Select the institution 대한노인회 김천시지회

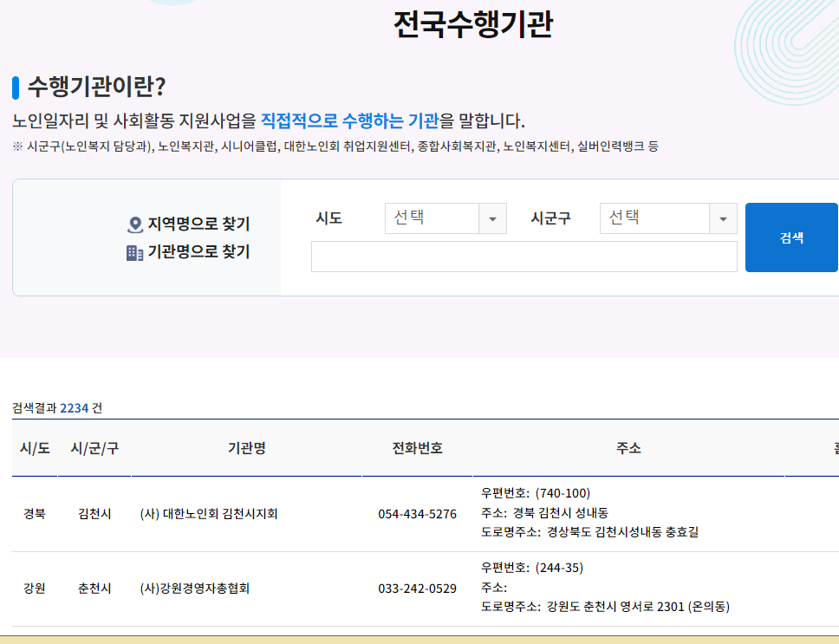point(211,512)
